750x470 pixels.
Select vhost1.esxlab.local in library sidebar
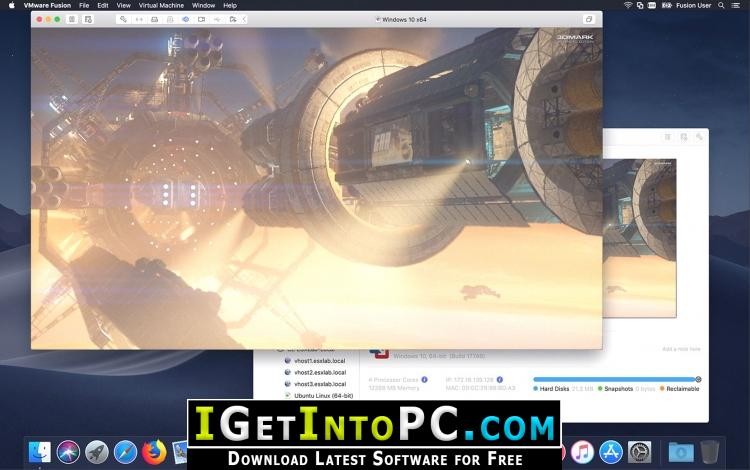click(x=320, y=361)
